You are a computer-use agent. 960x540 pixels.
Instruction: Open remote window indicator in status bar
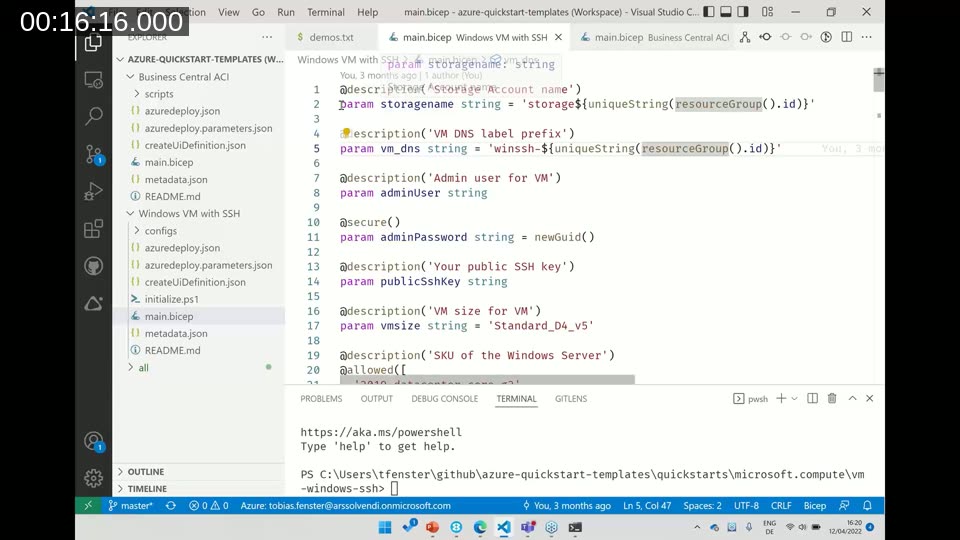point(88,506)
